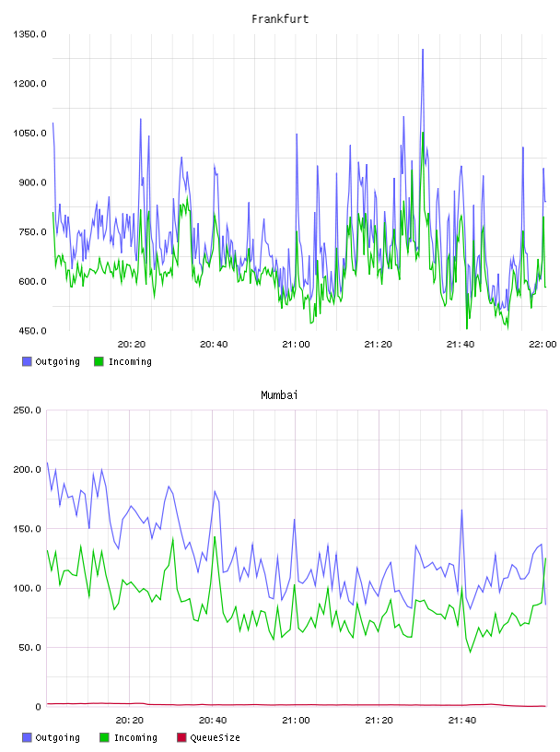The image size is (560, 752).
Task: Click the 150.0 y-axis label in Mumbai
Action: coord(28,528)
